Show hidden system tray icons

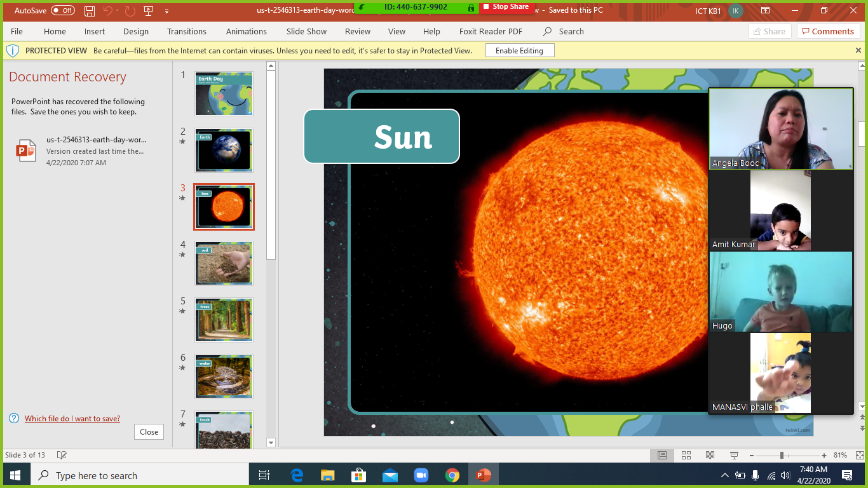724,475
